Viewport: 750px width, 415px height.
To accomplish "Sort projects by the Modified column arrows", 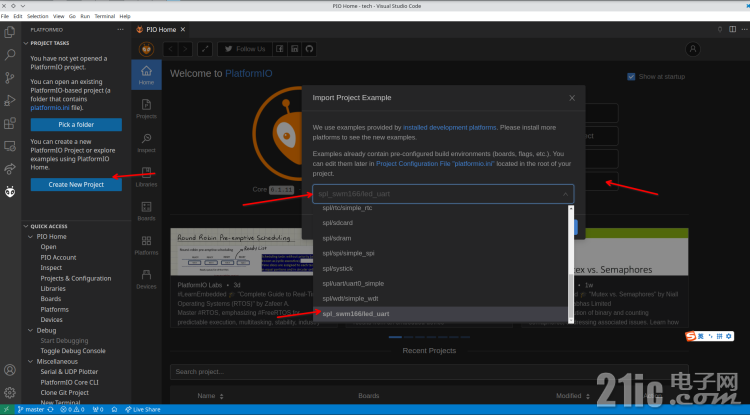I will pyautogui.click(x=588, y=396).
